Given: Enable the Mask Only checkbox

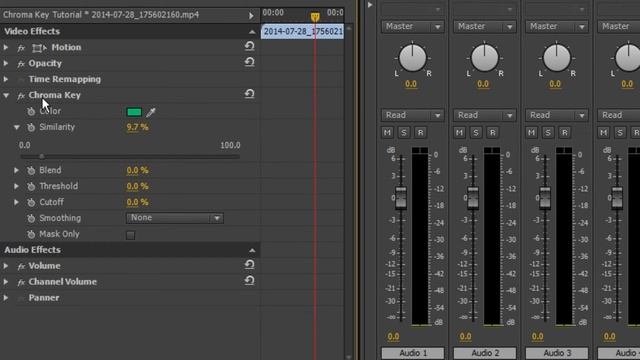Looking at the screenshot, I should click(x=131, y=235).
